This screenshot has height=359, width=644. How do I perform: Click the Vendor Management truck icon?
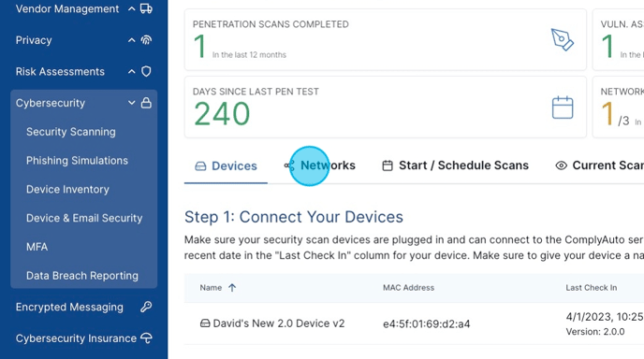point(146,8)
